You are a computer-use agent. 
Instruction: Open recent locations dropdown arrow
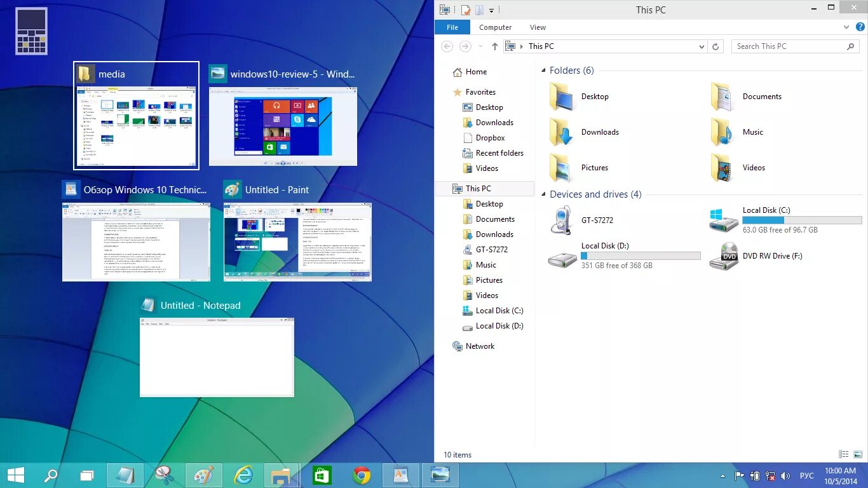pyautogui.click(x=480, y=46)
